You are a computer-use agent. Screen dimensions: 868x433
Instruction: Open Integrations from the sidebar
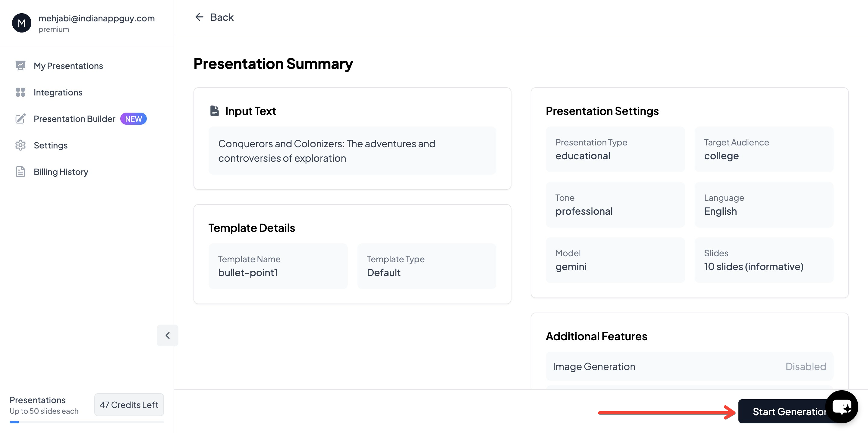(x=58, y=92)
